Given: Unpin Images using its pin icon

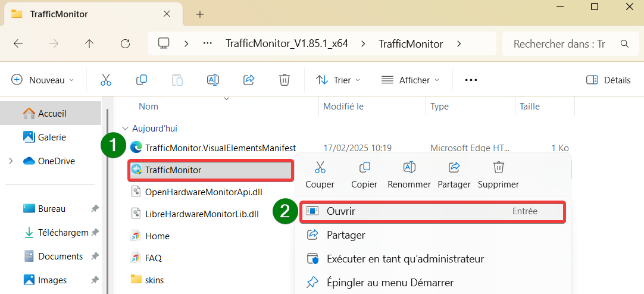Looking at the screenshot, I should point(95,280).
